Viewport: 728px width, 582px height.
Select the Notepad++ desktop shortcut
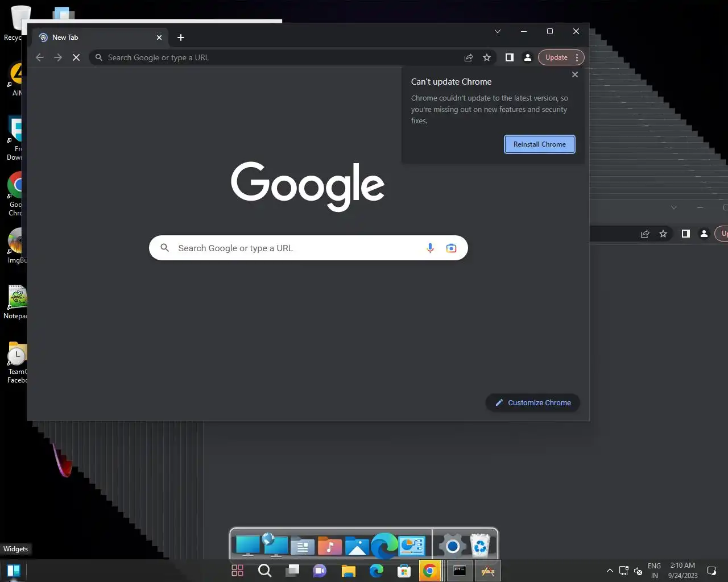(x=16, y=302)
